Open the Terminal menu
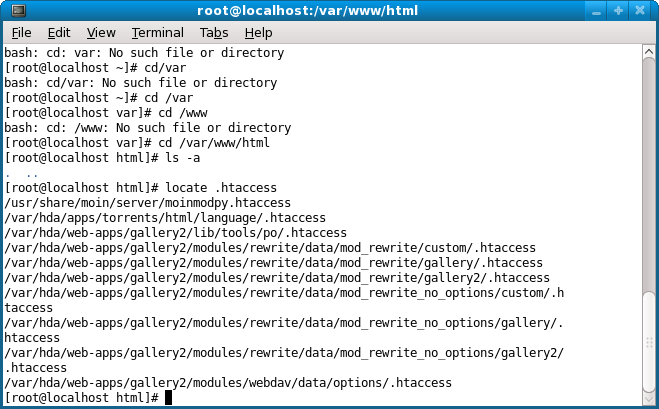 (158, 33)
